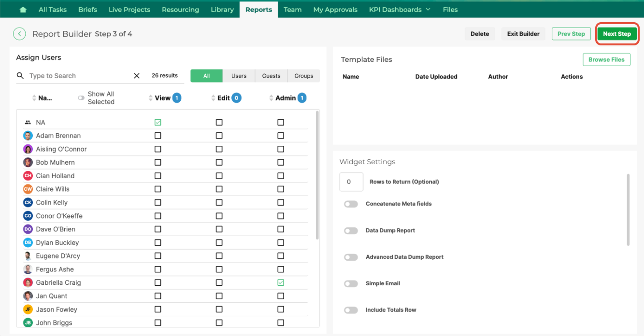Image resolution: width=644 pixels, height=336 pixels.
Task: Sort by Edit column arrows
Action: [x=214, y=98]
